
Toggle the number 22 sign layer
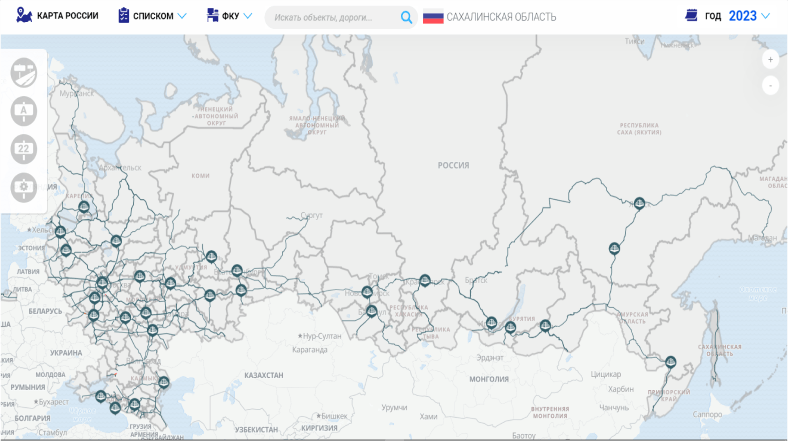tap(24, 149)
